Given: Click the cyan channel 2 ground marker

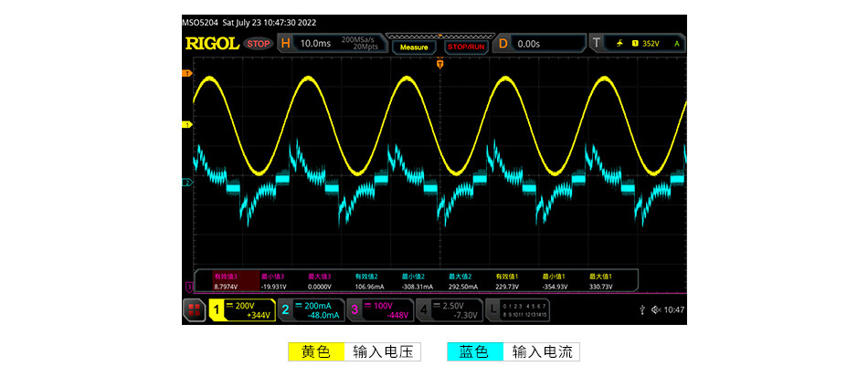Looking at the screenshot, I should tap(186, 183).
